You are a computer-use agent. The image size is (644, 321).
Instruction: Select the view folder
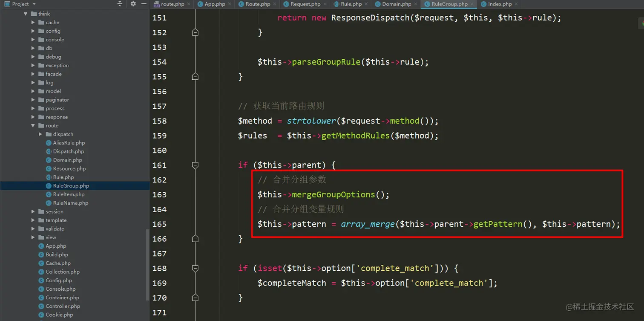pos(51,237)
